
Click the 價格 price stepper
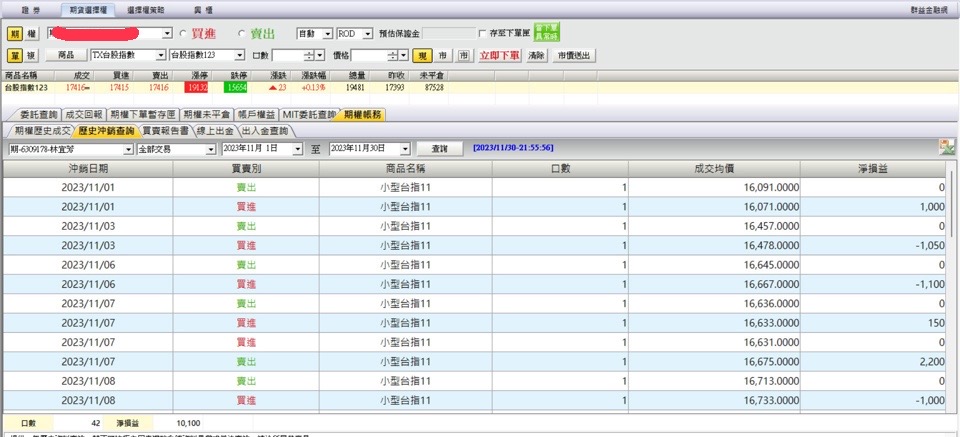(x=394, y=55)
